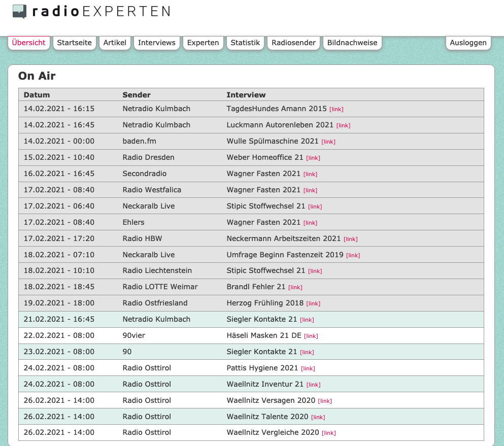Switch to the Artikel tab
Screen dimensions: 504x446
115,43
